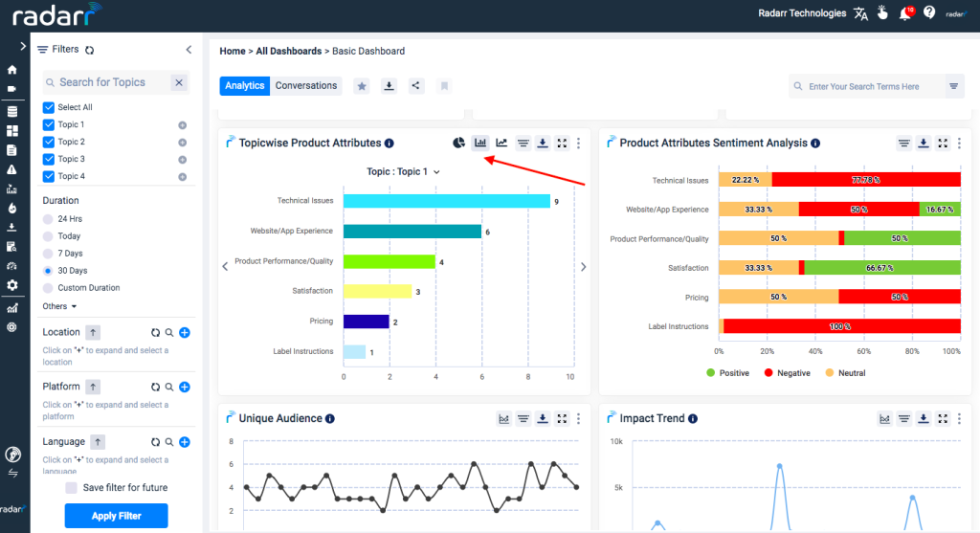
Task: Go to previous topic chart arrow
Action: point(225,267)
